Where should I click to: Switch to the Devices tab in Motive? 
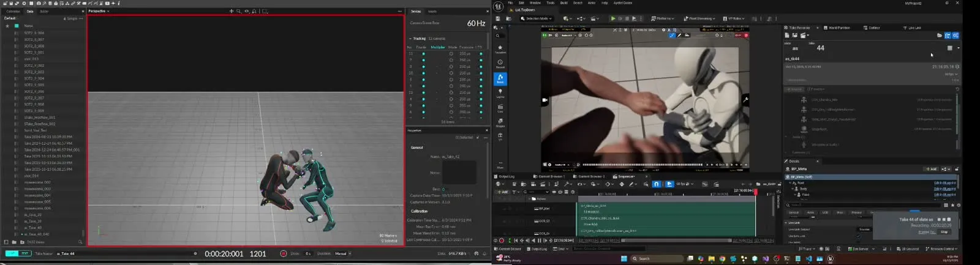point(416,11)
